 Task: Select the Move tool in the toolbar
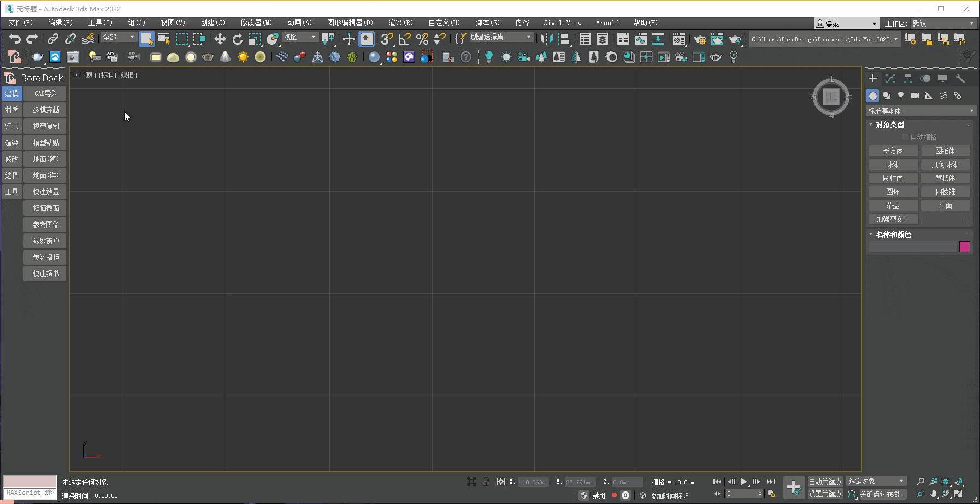pyautogui.click(x=220, y=39)
